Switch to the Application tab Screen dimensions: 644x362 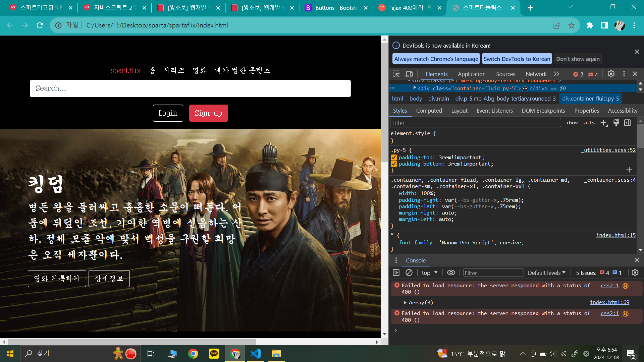472,74
